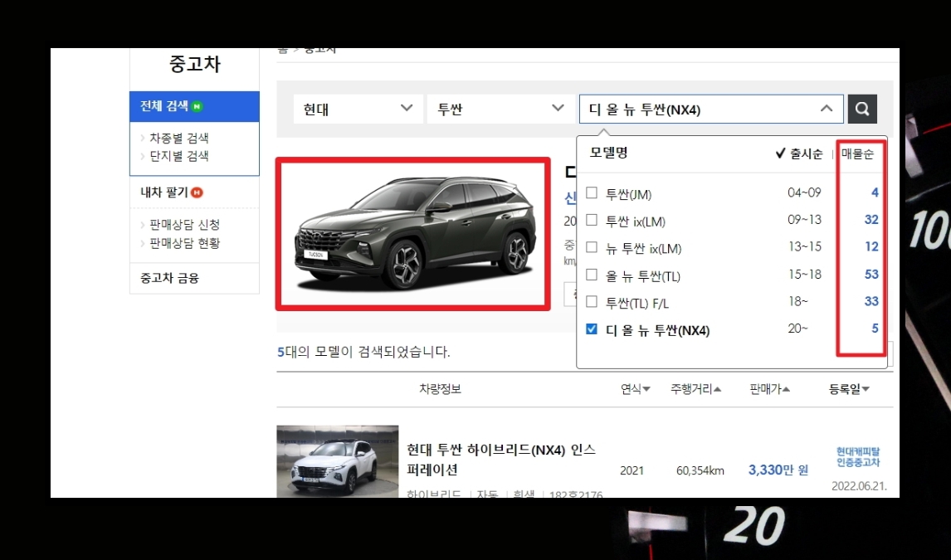
Task: Click the 60,354km mileage value
Action: coord(700,470)
